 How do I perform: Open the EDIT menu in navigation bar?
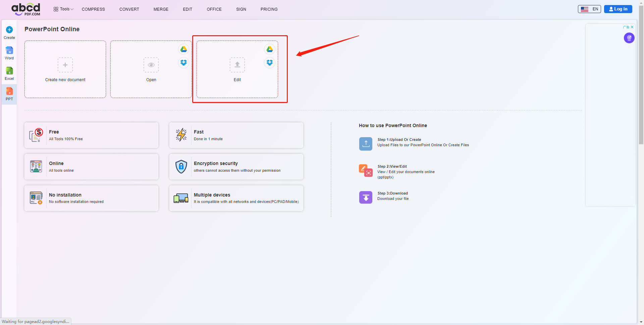(187, 9)
